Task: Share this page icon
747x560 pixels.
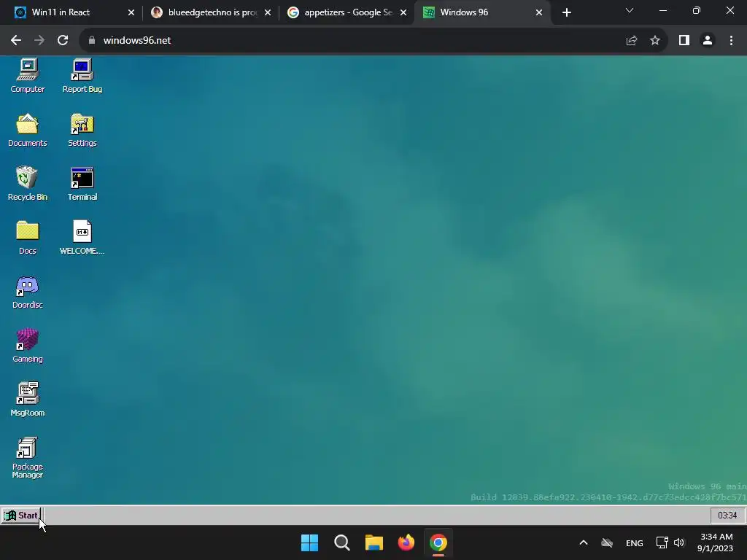Action: point(632,41)
